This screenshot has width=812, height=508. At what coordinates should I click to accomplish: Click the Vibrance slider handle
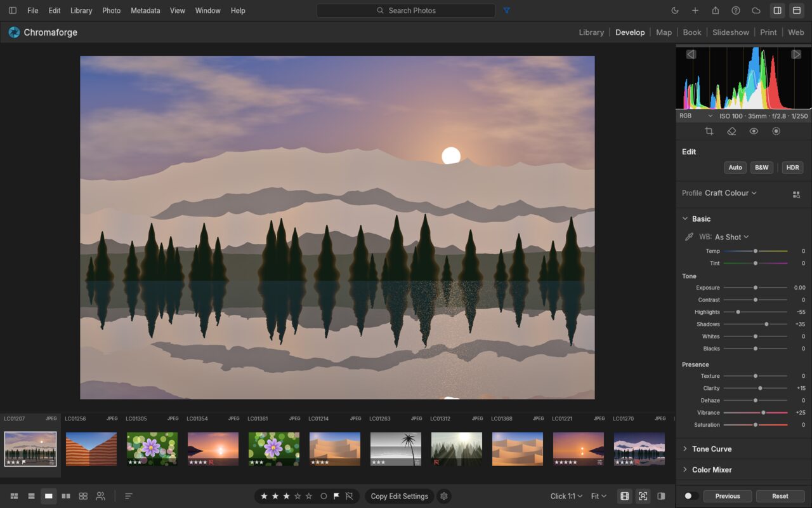coord(763,413)
